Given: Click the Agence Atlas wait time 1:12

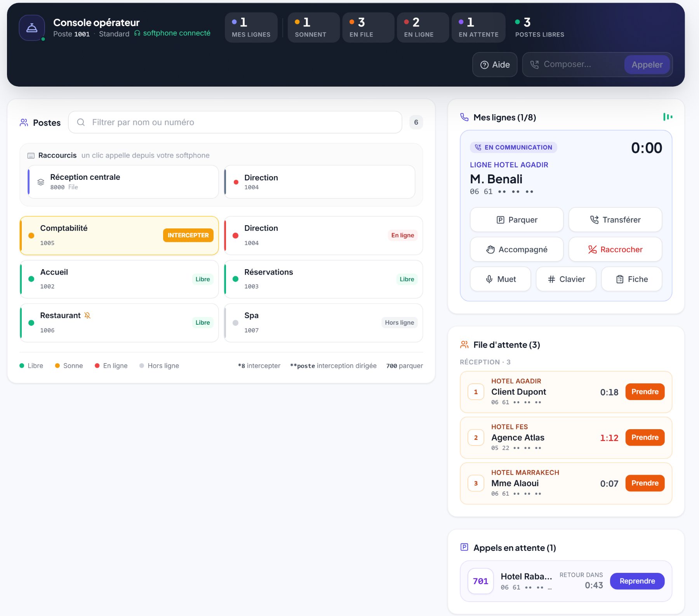Looking at the screenshot, I should pyautogui.click(x=609, y=438).
